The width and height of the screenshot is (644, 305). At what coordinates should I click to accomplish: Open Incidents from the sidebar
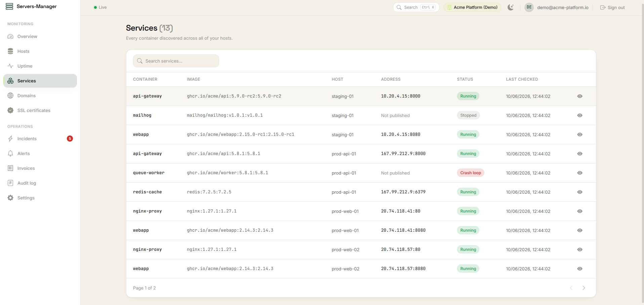[x=40, y=139]
